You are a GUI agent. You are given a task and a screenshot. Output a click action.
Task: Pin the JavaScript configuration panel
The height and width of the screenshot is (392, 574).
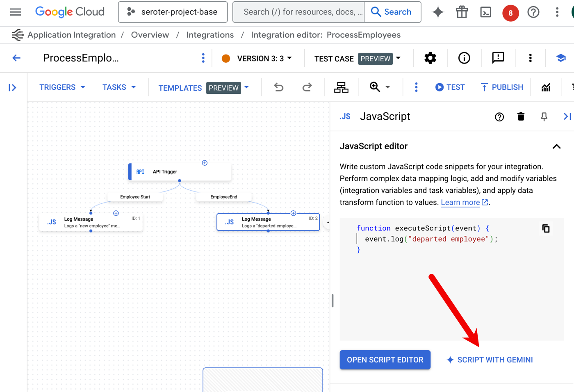coord(544,117)
